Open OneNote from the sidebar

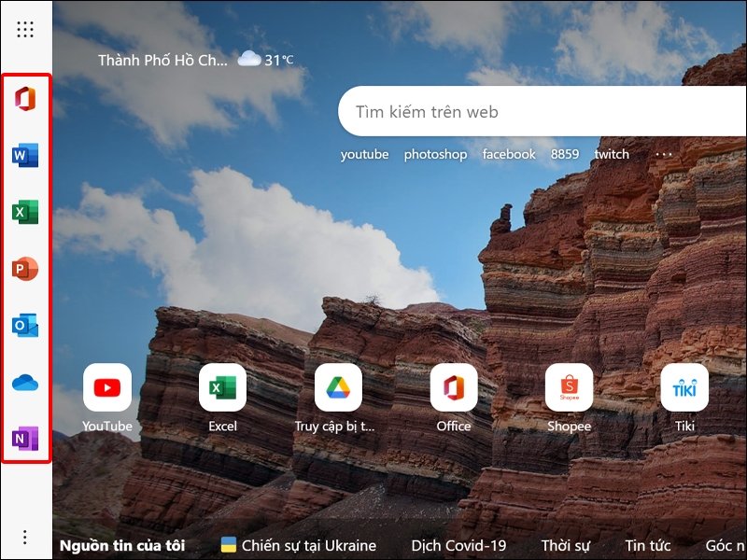point(25,435)
